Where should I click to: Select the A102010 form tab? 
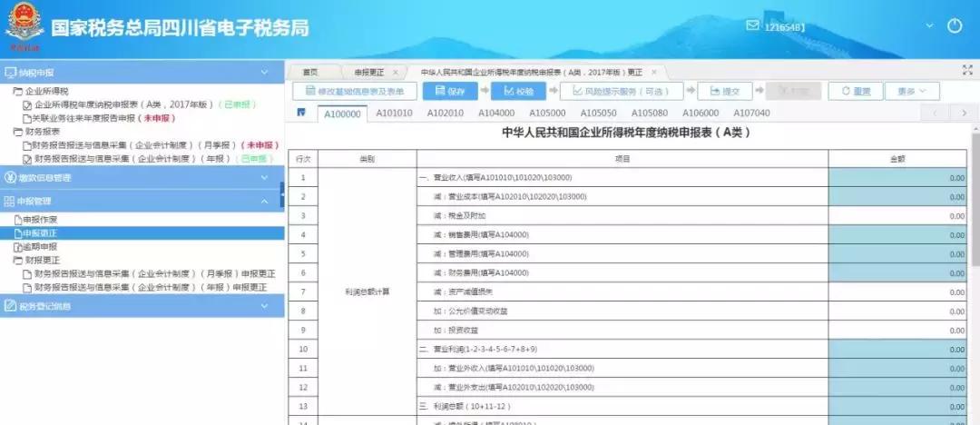coord(445,114)
